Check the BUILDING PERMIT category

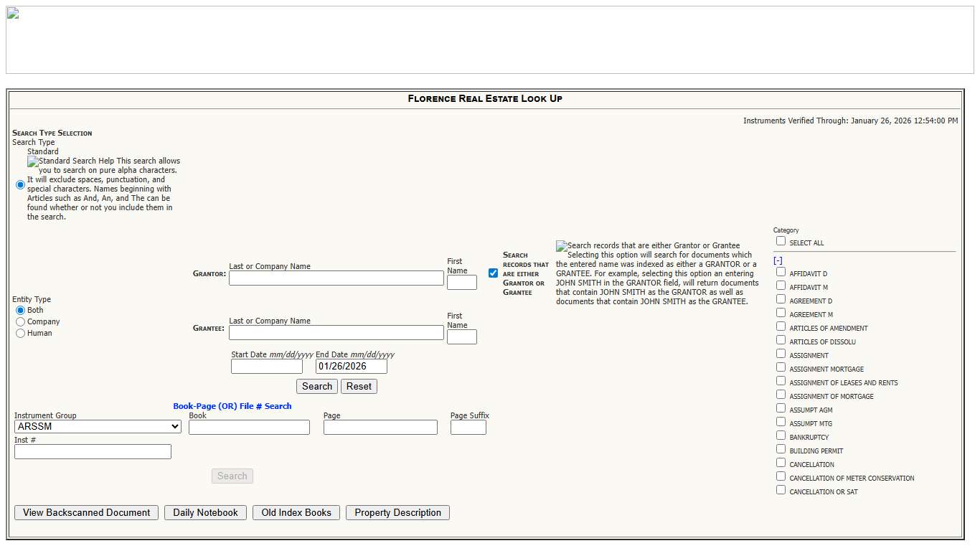[x=781, y=450]
